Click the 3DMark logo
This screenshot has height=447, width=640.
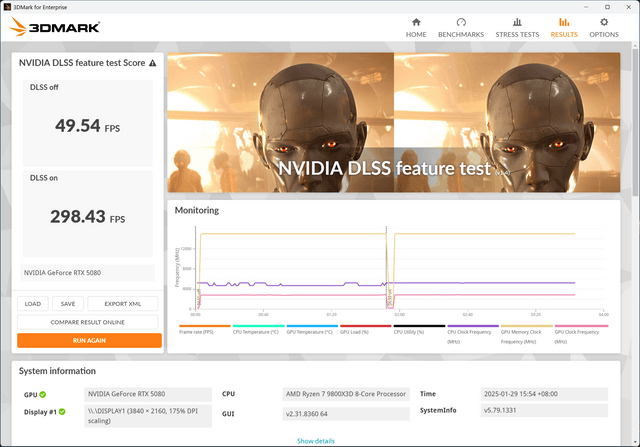tap(55, 27)
